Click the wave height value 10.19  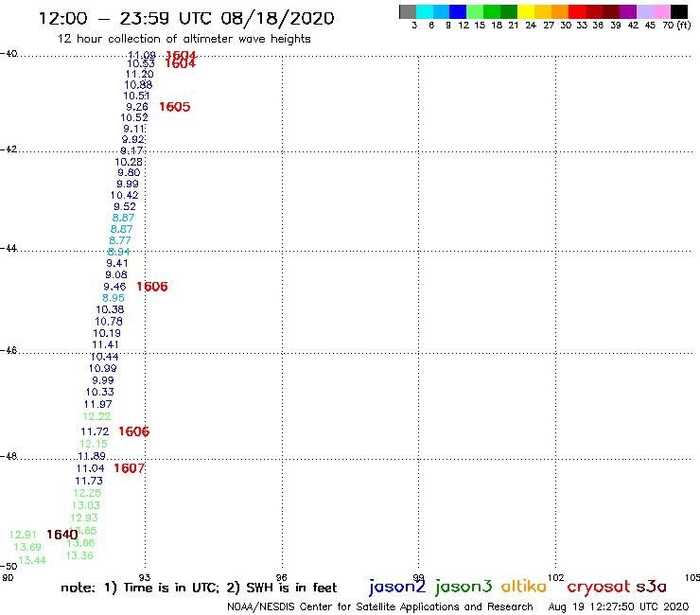click(x=107, y=333)
